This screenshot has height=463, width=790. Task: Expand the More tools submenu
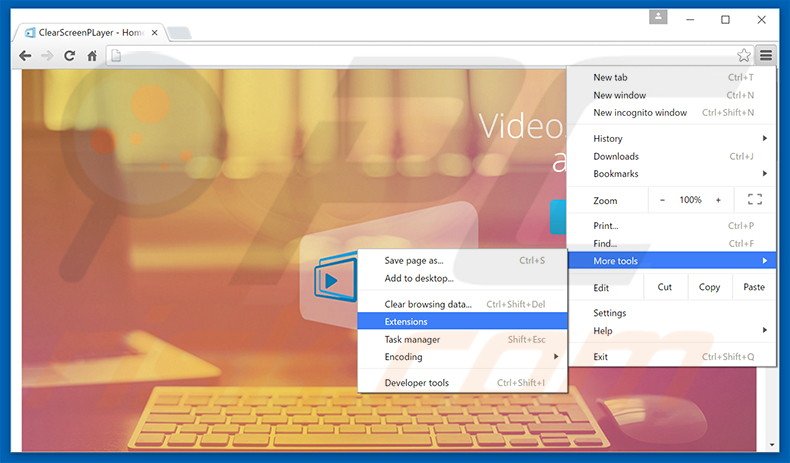pyautogui.click(x=672, y=261)
